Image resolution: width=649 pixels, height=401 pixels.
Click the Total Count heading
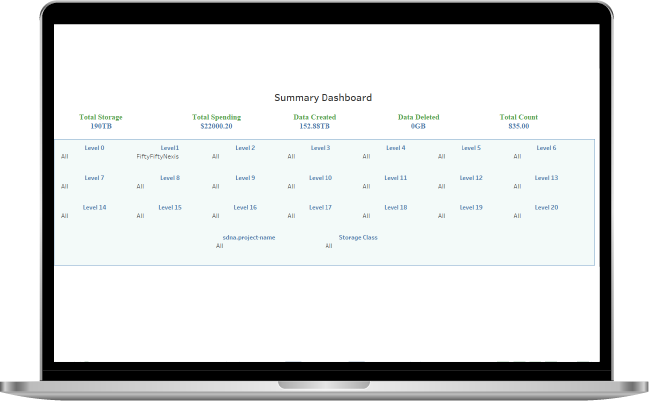[x=519, y=117]
